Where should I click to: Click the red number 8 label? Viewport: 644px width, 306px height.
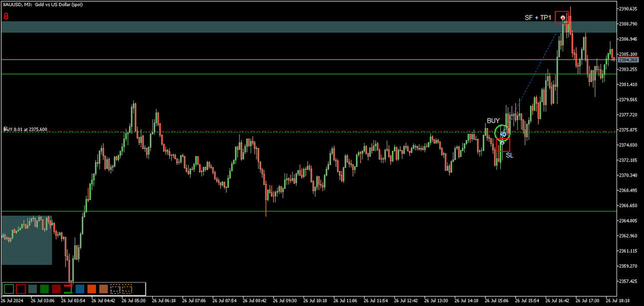tap(5, 16)
